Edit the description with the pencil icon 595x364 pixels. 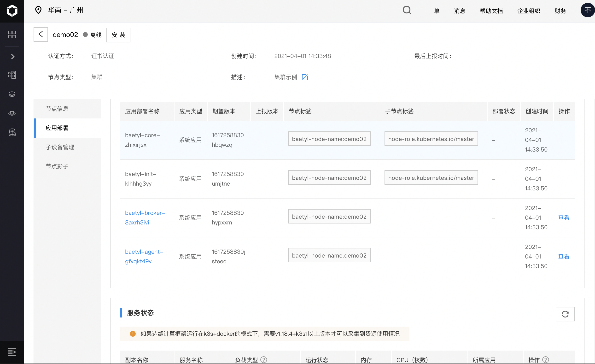coord(305,77)
